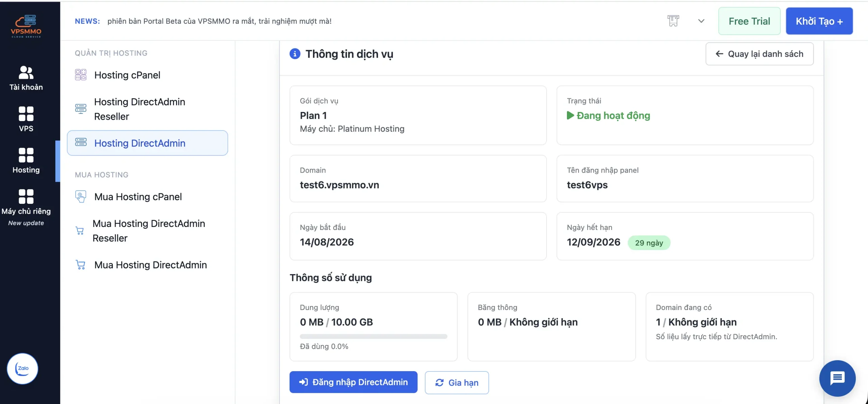Click Máy chủ: Platinum Hosting text
Image resolution: width=868 pixels, height=404 pixels.
[x=352, y=129]
